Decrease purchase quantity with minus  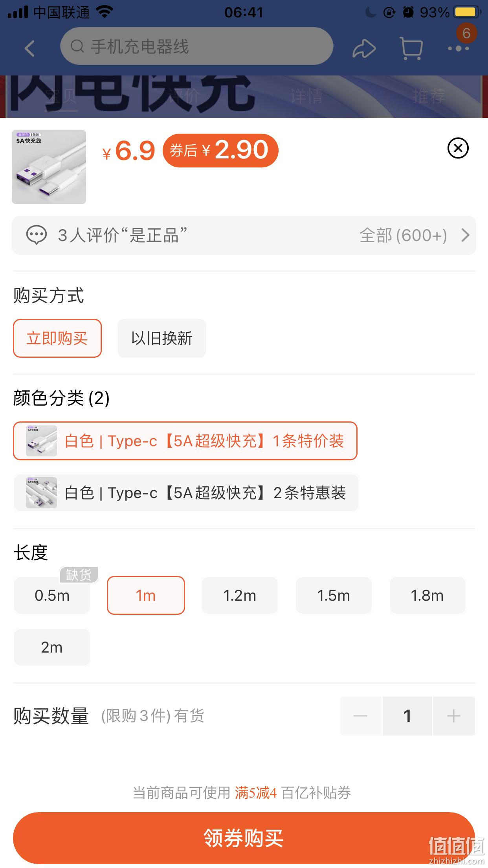pyautogui.click(x=360, y=716)
